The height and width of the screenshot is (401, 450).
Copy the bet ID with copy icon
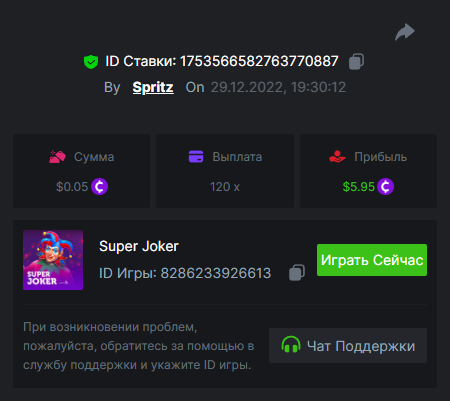click(x=356, y=62)
